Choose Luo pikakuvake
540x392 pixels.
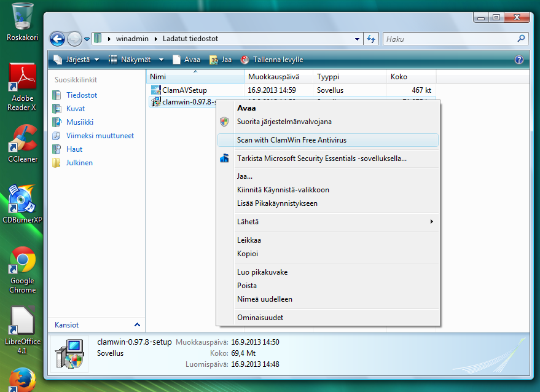[x=328, y=272]
